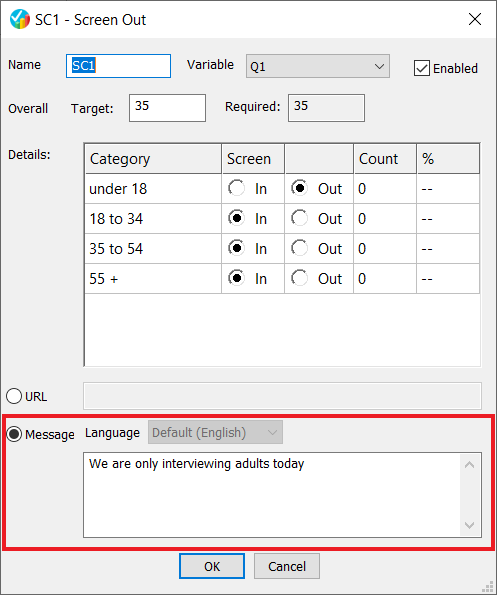Image resolution: width=497 pixels, height=595 pixels.
Task: Select Out for 55 + category
Action: tap(300, 278)
